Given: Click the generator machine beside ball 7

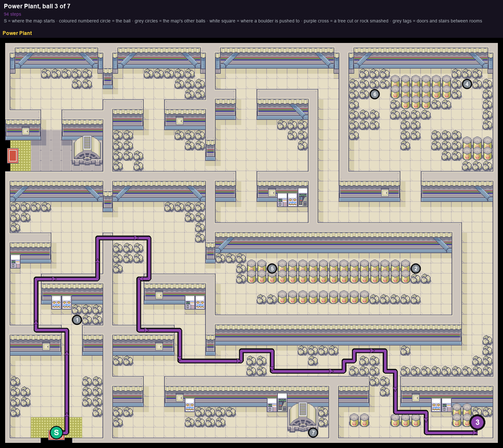Looking at the screenshot, I should pyautogui.click(x=303, y=417).
